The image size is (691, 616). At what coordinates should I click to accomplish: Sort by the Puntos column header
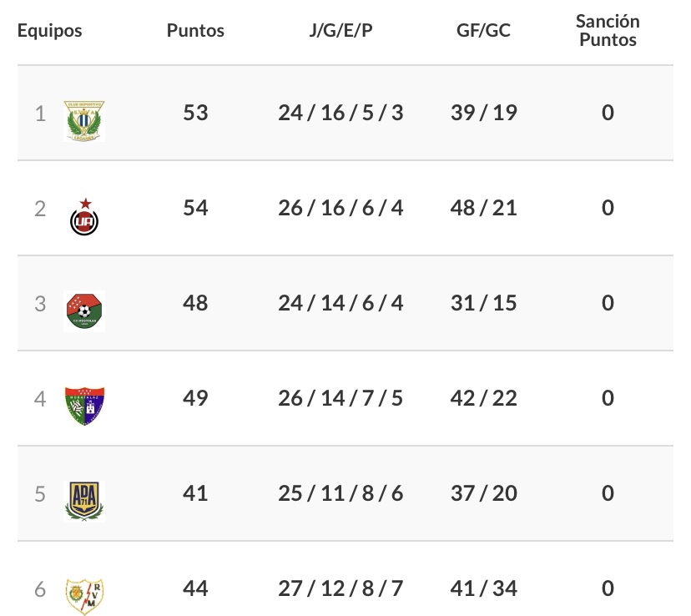[x=195, y=31]
